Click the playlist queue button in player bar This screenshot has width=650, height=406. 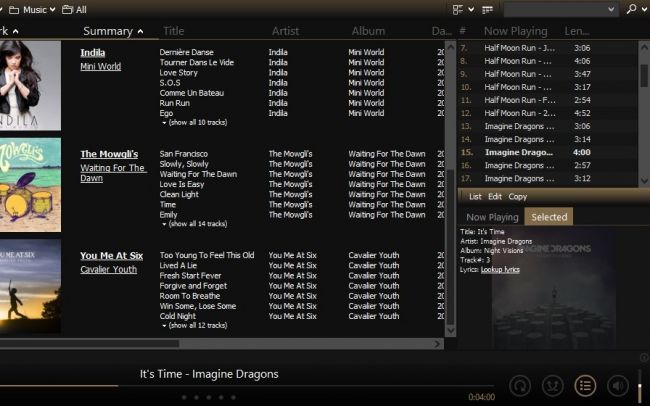click(586, 385)
